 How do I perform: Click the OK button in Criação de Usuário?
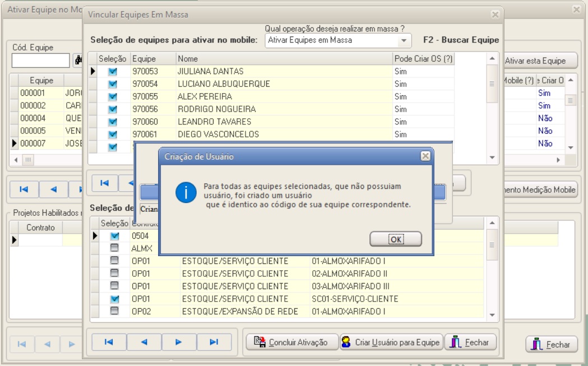point(395,239)
